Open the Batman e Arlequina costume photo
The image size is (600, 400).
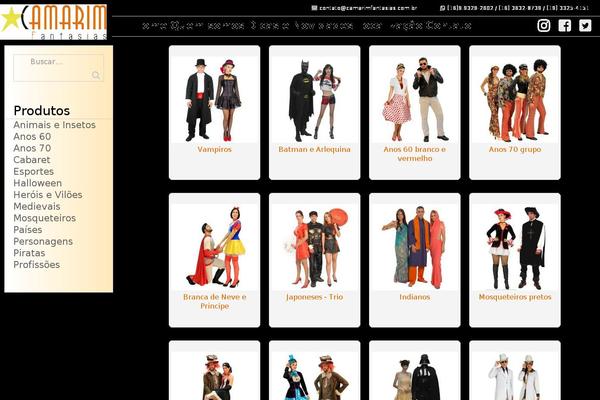[315, 100]
